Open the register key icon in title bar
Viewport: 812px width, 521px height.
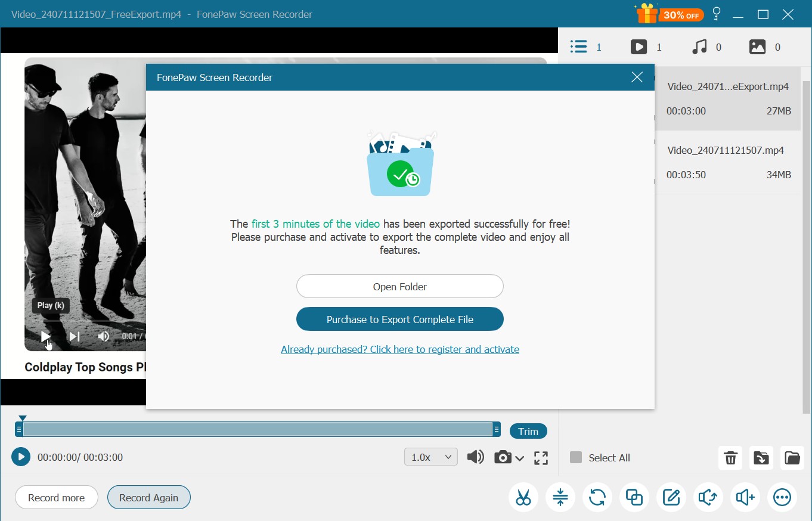coord(717,14)
